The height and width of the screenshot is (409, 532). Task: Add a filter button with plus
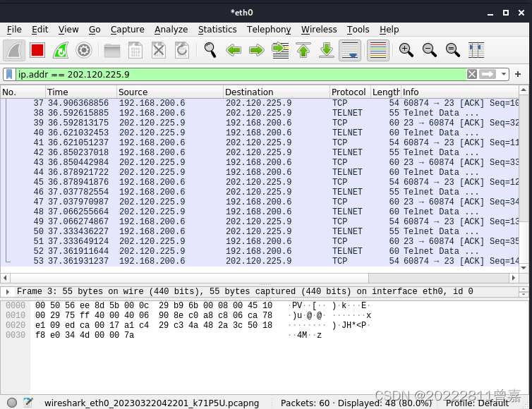click(x=518, y=74)
